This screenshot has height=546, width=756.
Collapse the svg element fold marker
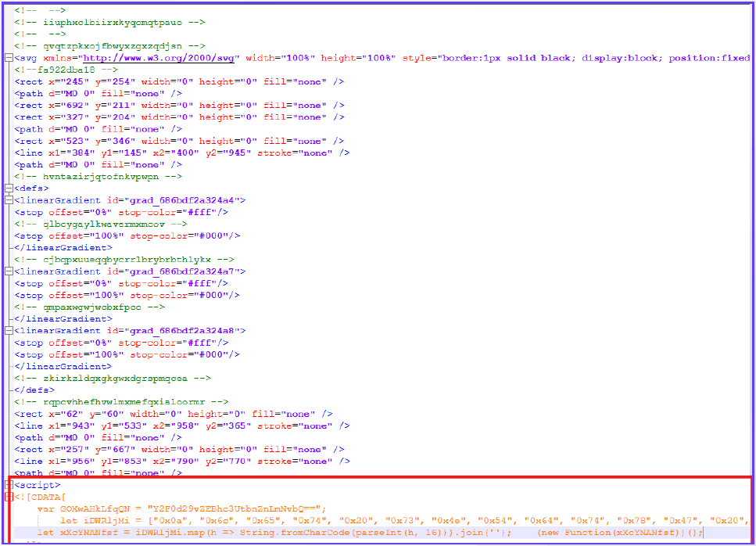click(8, 58)
